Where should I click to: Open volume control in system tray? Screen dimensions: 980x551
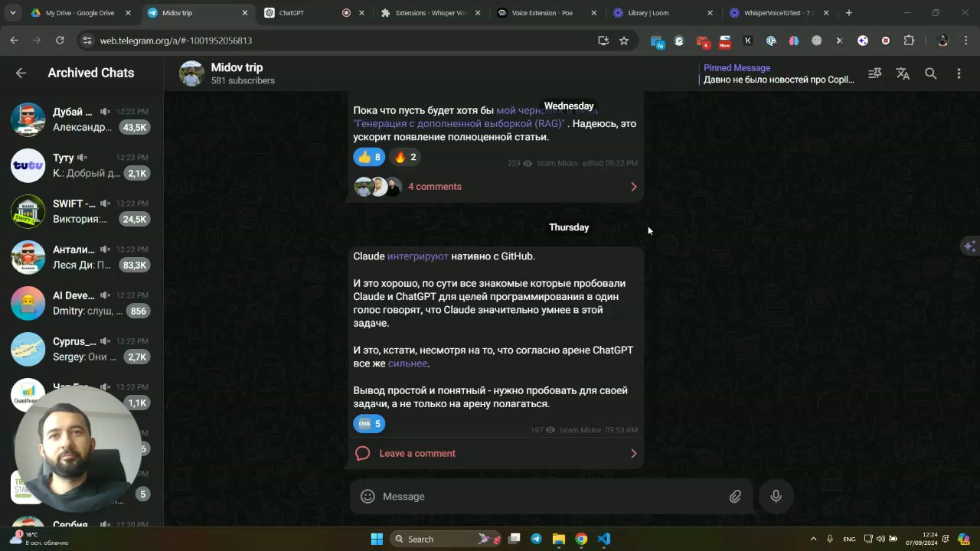(x=880, y=539)
